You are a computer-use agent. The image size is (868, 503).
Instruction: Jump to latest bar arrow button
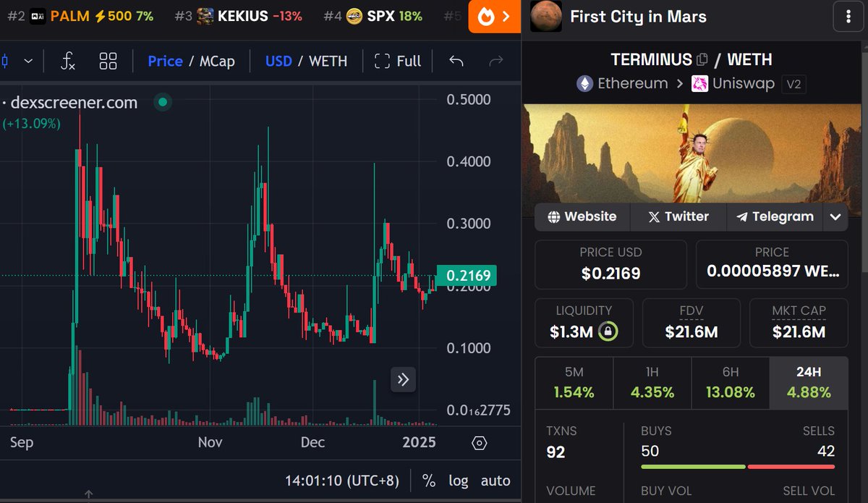(x=404, y=379)
